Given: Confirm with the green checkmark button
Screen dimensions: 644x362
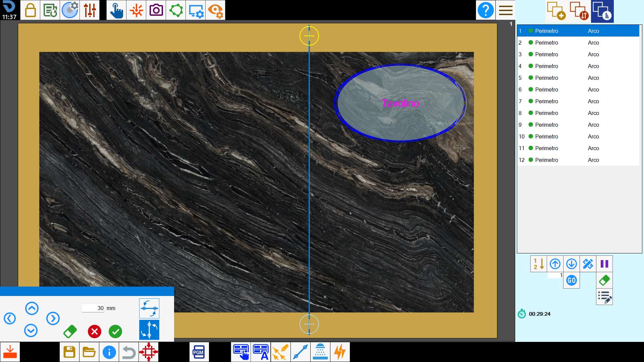Looking at the screenshot, I should click(115, 331).
